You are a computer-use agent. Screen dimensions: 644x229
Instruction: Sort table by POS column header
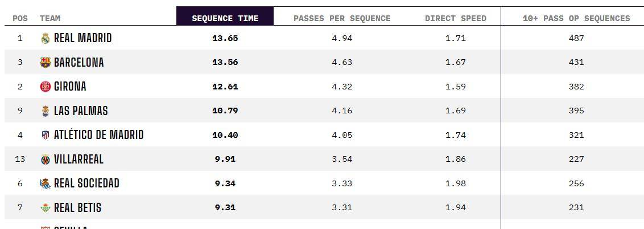click(x=20, y=18)
